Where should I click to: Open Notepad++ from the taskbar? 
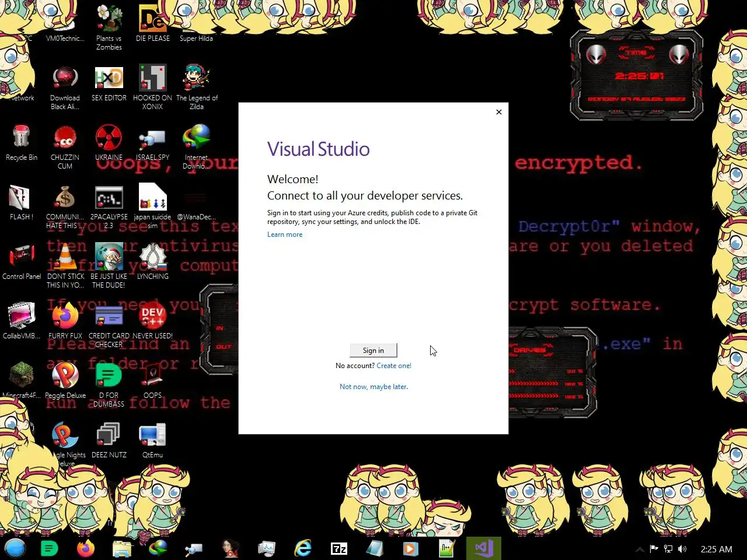click(x=447, y=548)
